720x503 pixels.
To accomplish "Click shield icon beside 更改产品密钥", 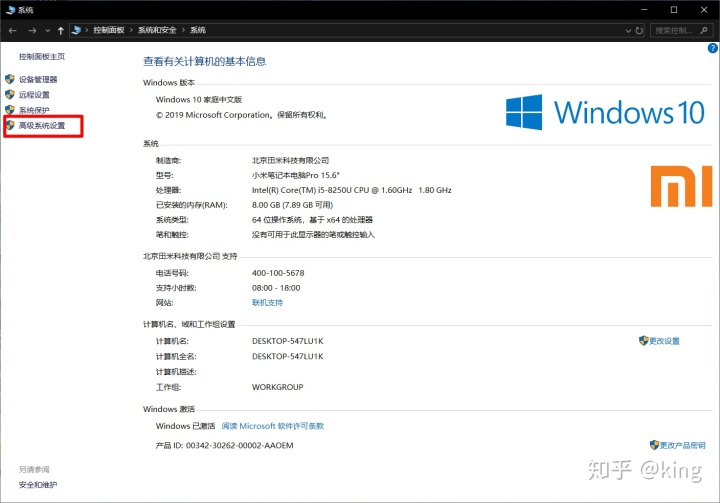I will pyautogui.click(x=654, y=445).
